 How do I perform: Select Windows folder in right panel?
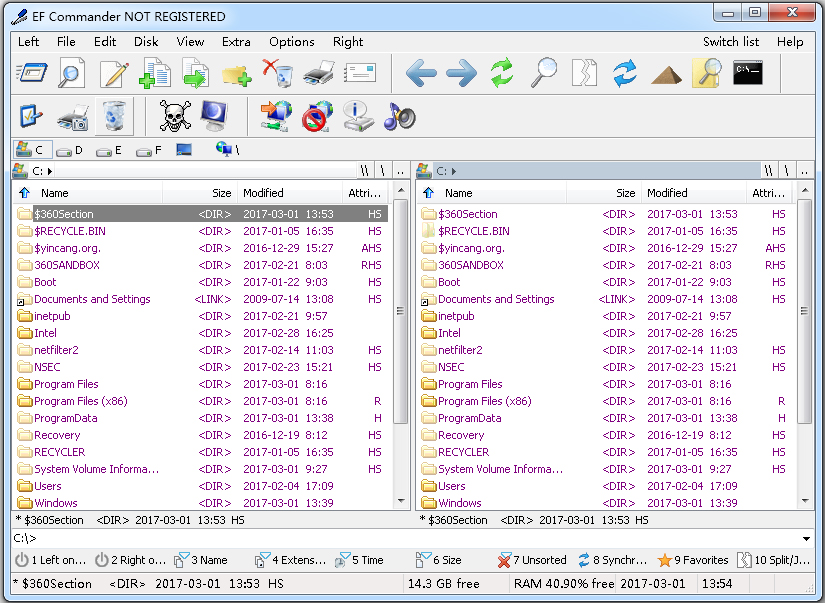click(606, 503)
